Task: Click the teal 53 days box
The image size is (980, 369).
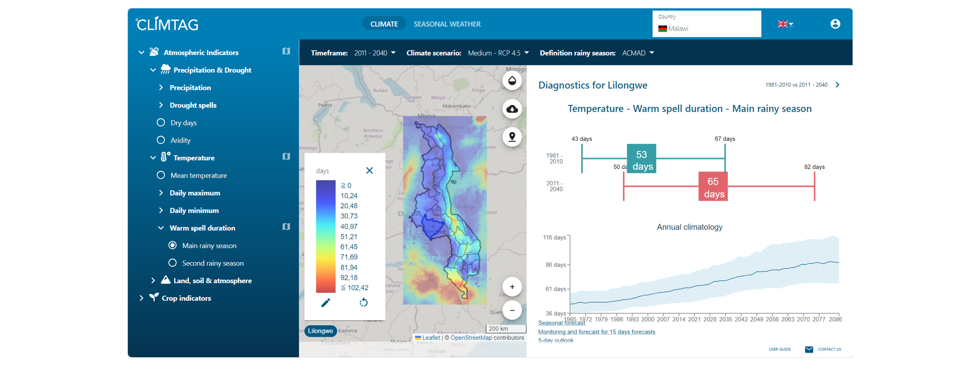Action: (x=641, y=159)
